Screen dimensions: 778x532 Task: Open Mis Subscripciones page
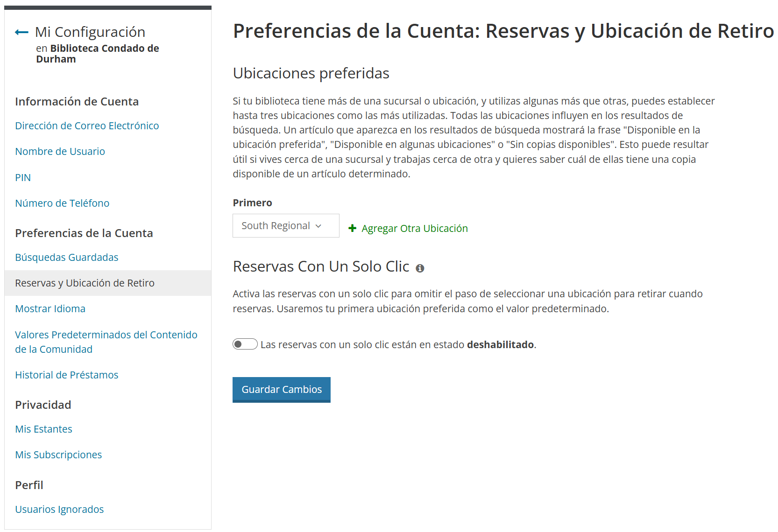[58, 455]
